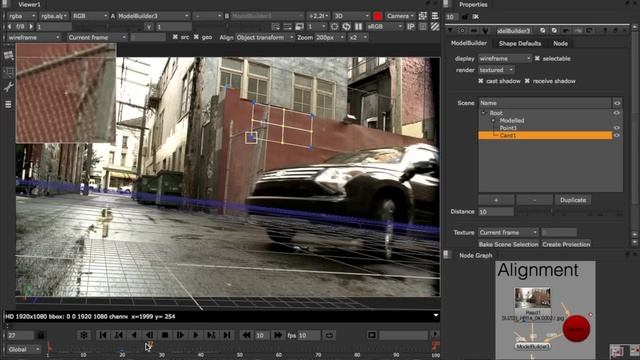Viewport: 640px width, 360px height.
Task: Go to the first frame
Action: [103, 335]
